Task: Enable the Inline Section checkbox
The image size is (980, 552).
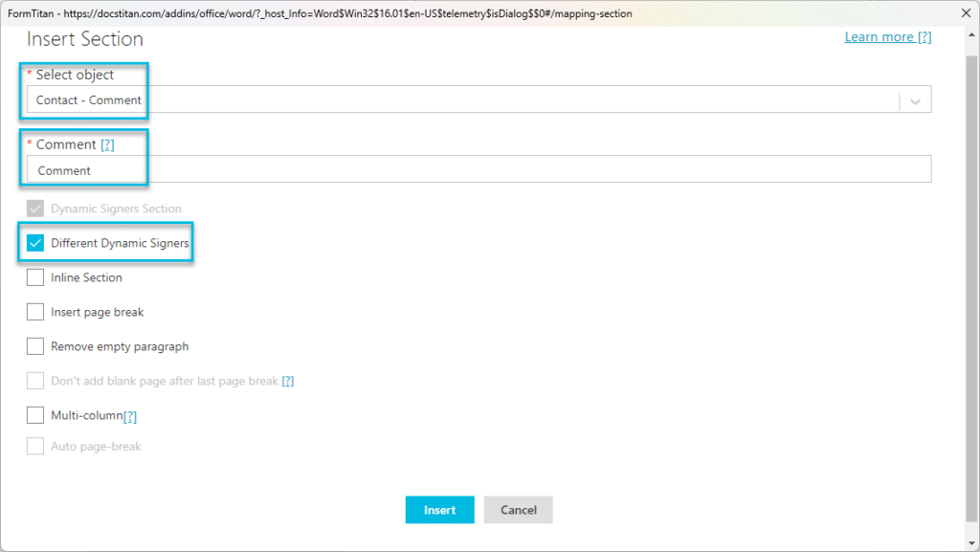Action: 35,277
